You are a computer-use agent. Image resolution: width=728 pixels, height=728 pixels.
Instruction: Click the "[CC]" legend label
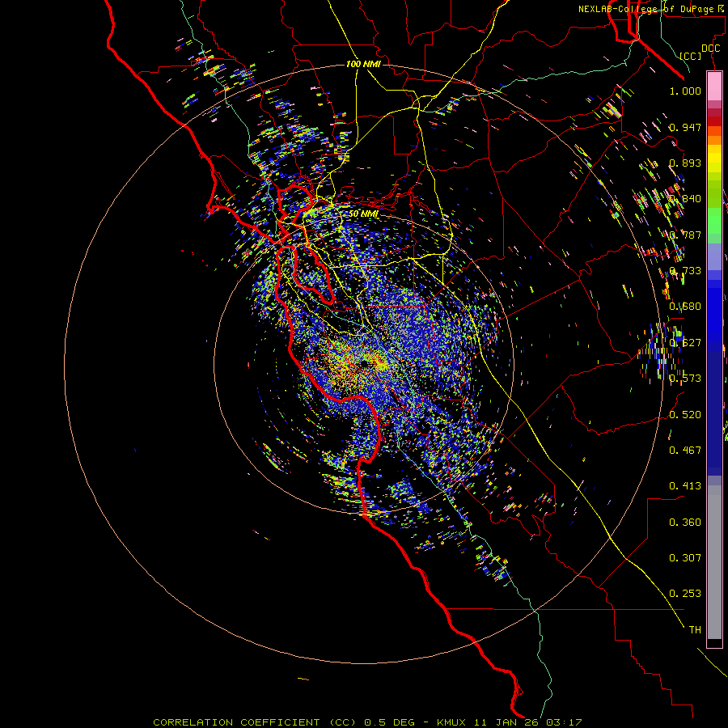pos(691,56)
